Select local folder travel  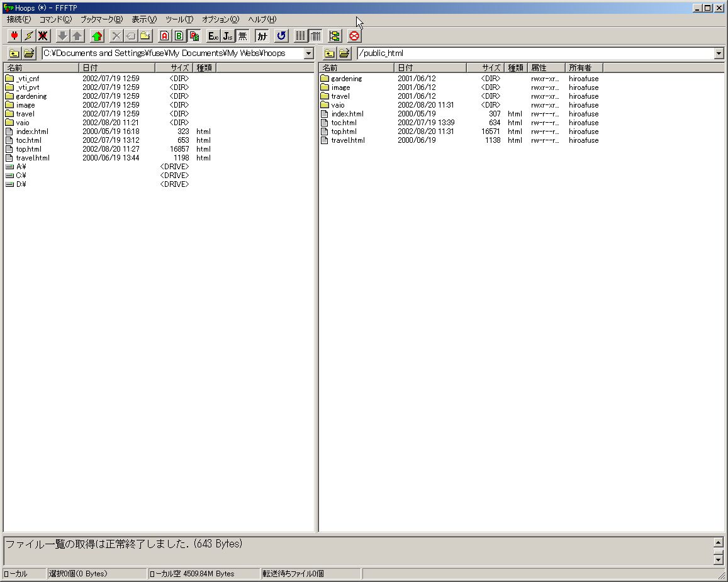point(25,114)
